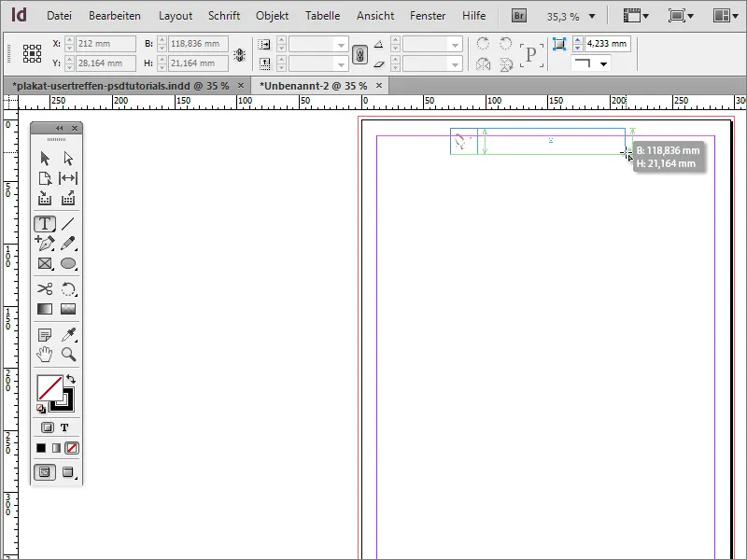
Task: Click the fill color swatch
Action: (x=50, y=387)
